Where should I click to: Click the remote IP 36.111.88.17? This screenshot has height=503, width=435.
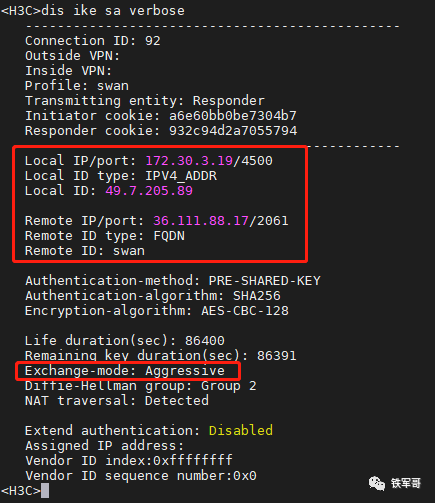[x=201, y=221]
